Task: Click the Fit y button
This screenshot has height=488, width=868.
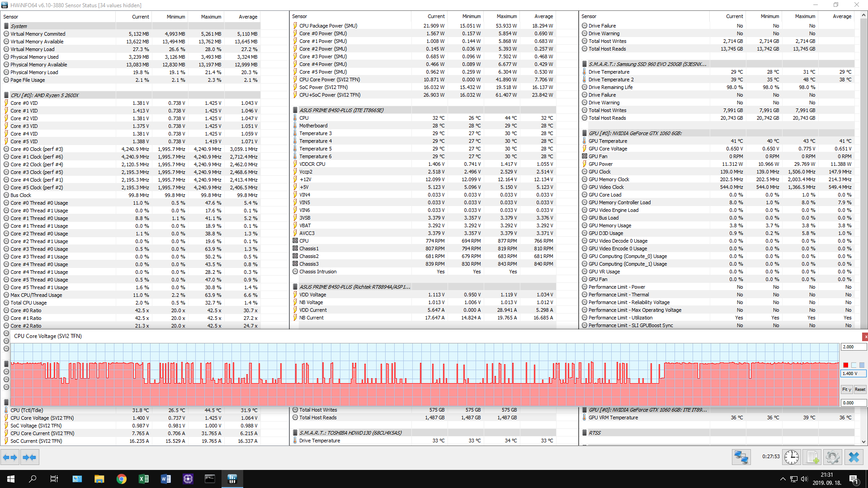Action: coord(847,389)
